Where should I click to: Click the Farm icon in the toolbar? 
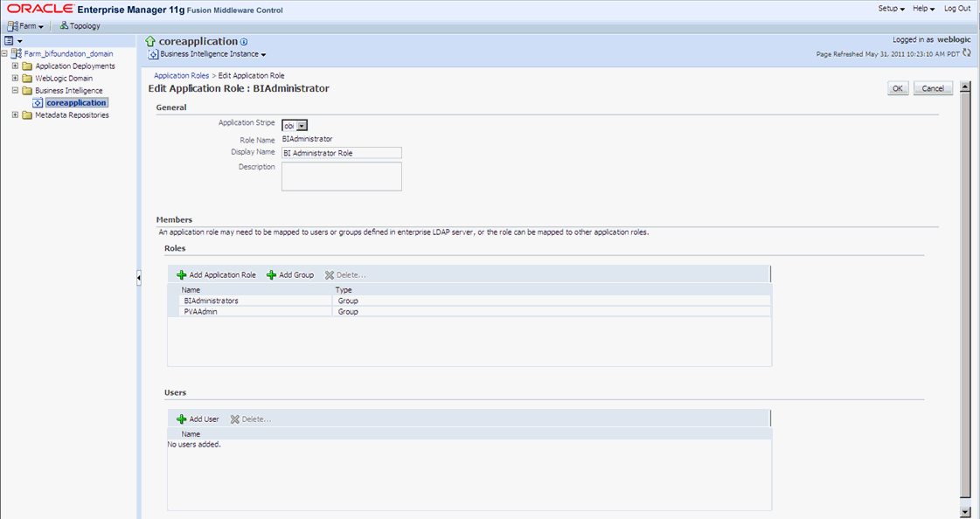12,26
